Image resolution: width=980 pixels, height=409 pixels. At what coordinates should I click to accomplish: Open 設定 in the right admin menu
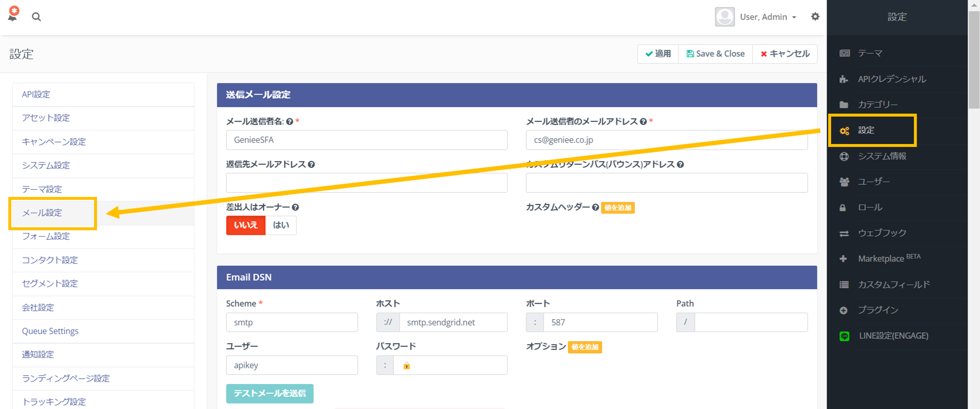coord(866,130)
